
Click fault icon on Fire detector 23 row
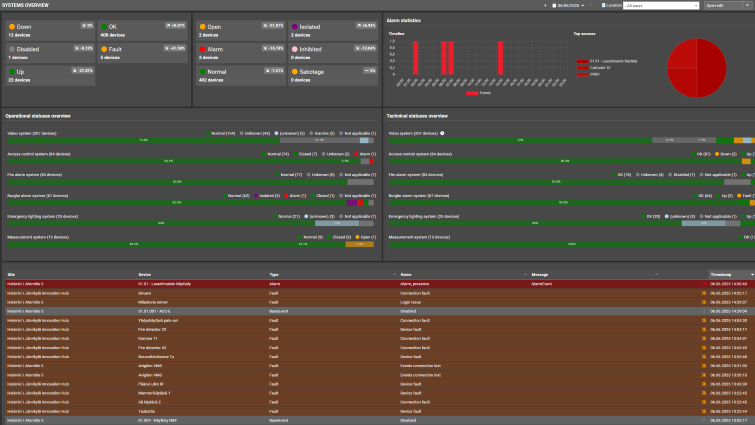coord(703,330)
